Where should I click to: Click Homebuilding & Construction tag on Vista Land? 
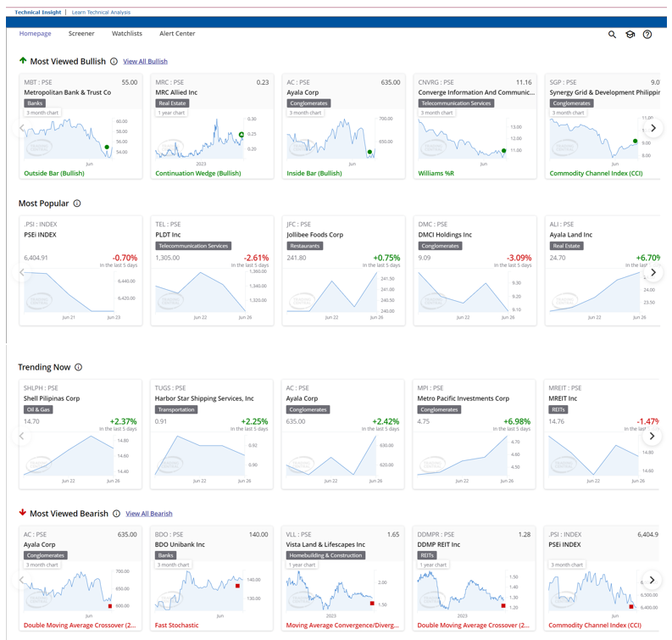[x=325, y=555]
